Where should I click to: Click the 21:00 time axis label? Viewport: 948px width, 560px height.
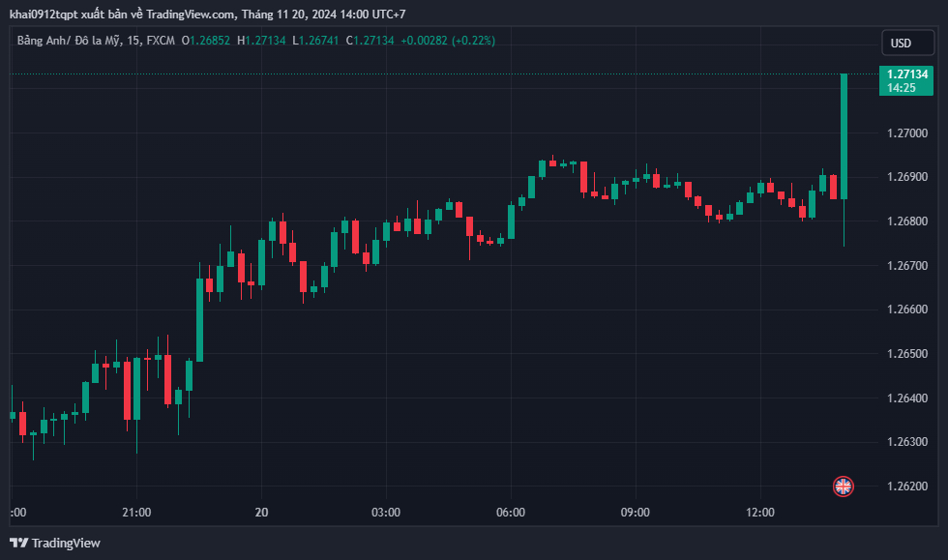pos(136,513)
